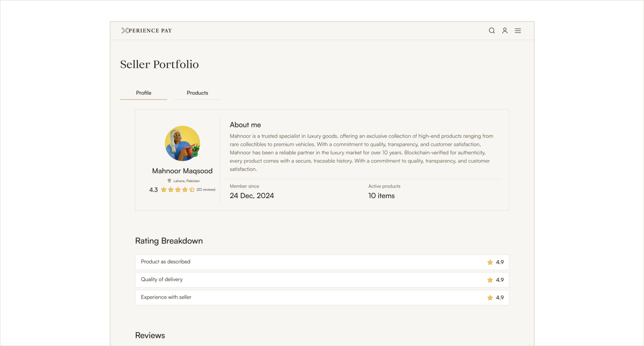This screenshot has width=644, height=346.
Task: Click the verified badge on avatar
Action: point(195,154)
